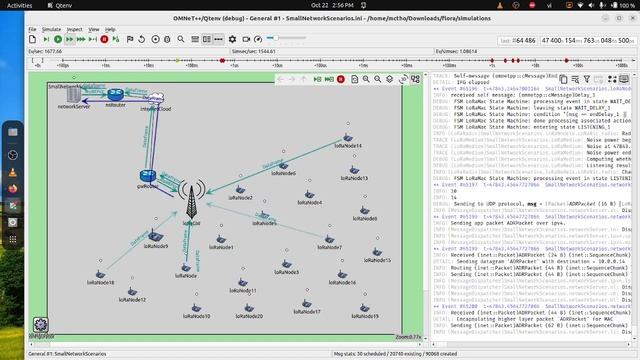Open the Inspect menu

click(74, 29)
